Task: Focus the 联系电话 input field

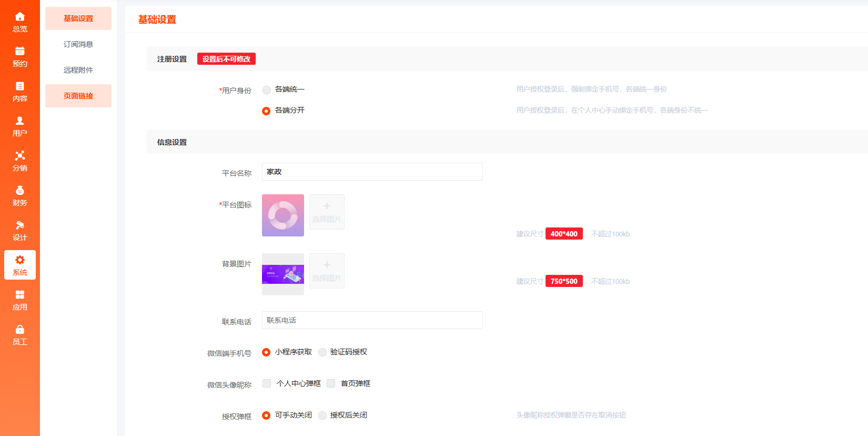Action: point(372,320)
